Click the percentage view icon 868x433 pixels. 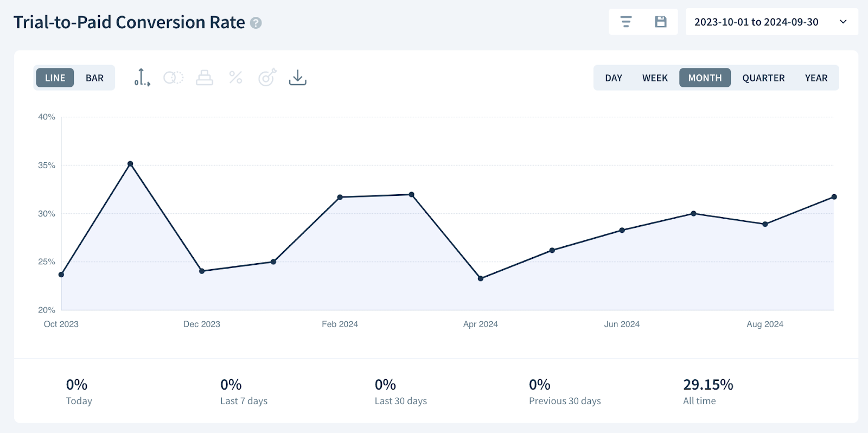(235, 78)
